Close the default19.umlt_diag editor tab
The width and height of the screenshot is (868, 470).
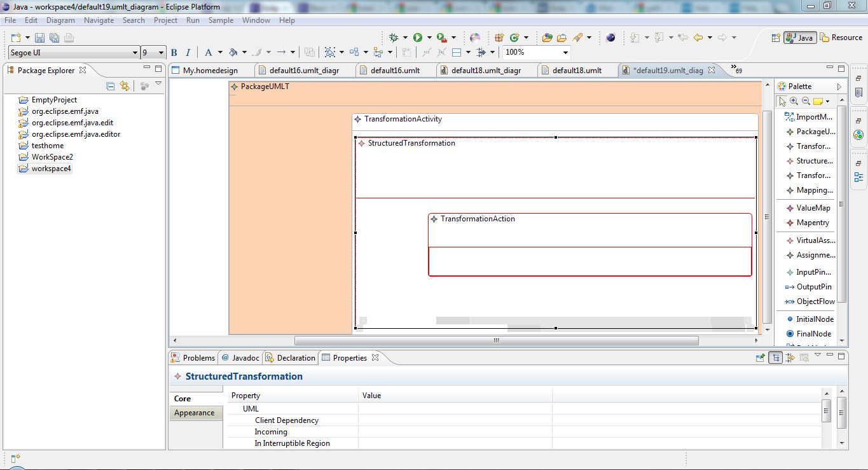coord(712,70)
